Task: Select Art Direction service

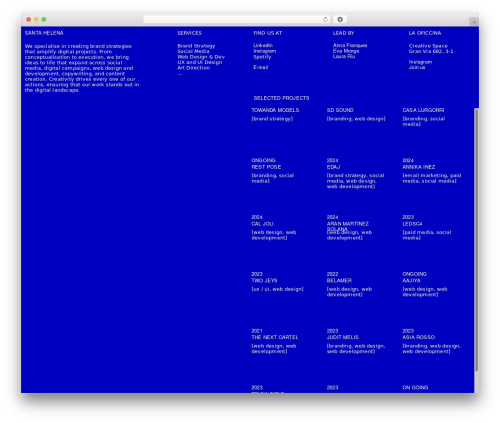Action: [x=194, y=68]
